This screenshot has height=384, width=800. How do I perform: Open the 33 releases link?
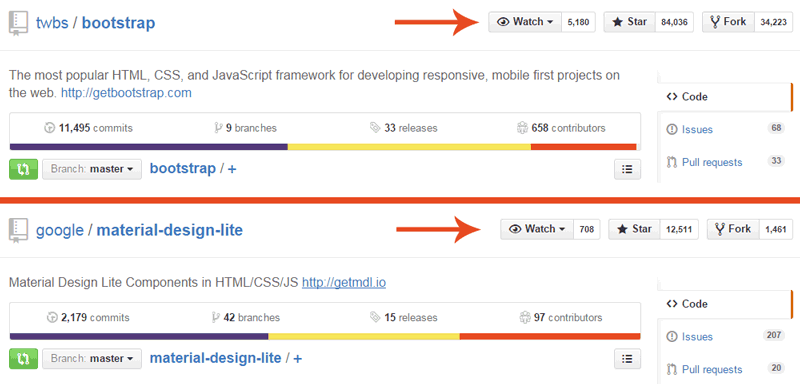(404, 128)
